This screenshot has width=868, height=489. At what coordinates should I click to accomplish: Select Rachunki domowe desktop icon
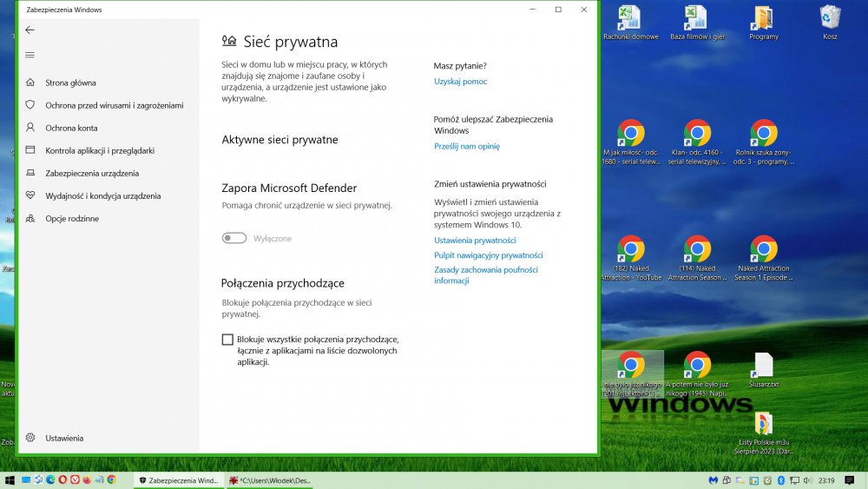[630, 23]
